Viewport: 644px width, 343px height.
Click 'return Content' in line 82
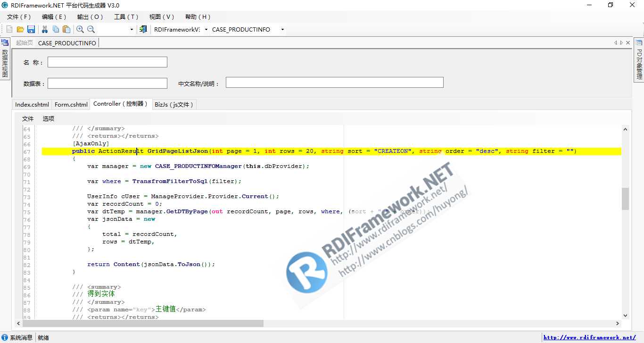(x=114, y=264)
